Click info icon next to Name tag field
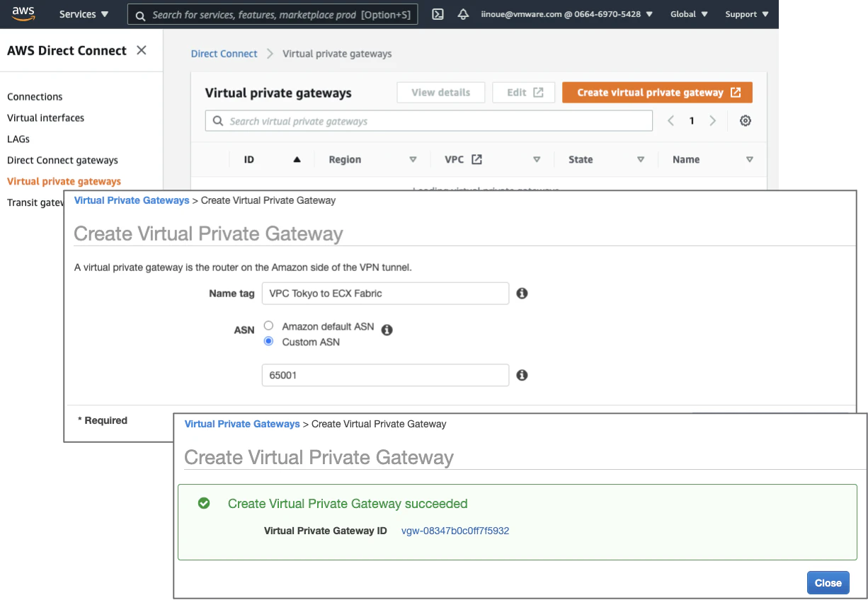The height and width of the screenshot is (600, 868). point(522,293)
